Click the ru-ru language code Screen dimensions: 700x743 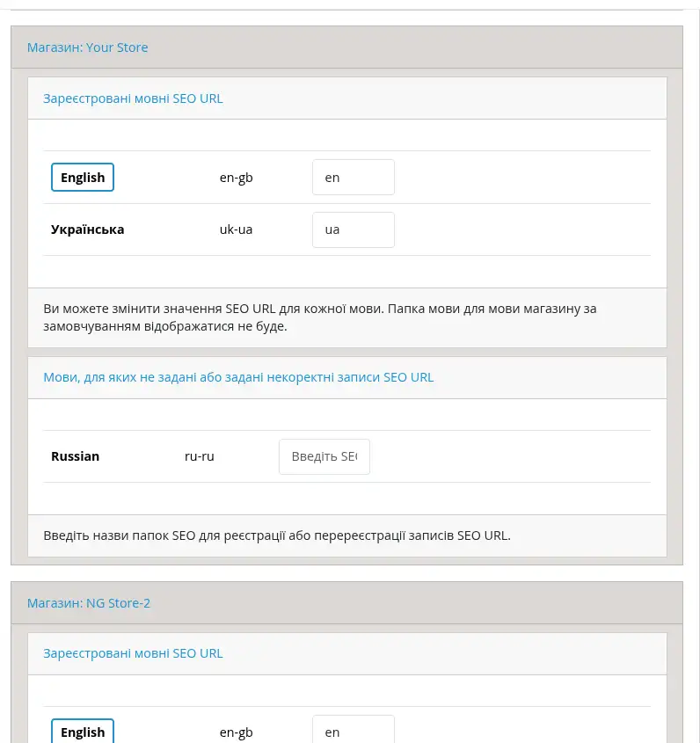[200, 456]
